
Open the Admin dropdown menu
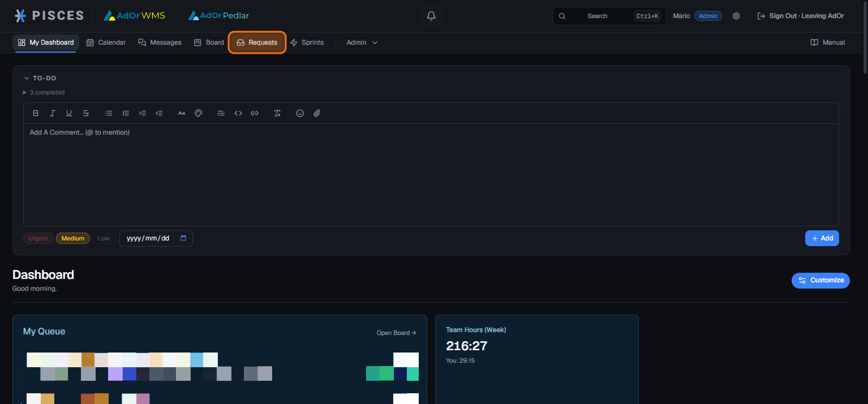pos(362,42)
